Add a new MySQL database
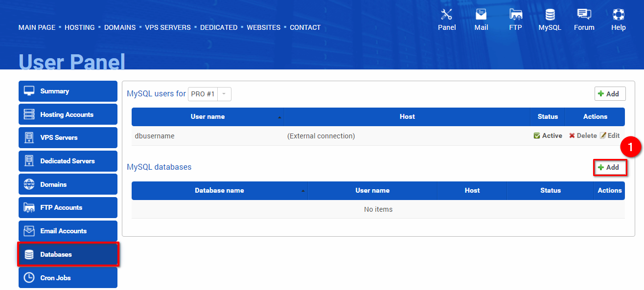Screen dimensions: 644x290 [610, 167]
